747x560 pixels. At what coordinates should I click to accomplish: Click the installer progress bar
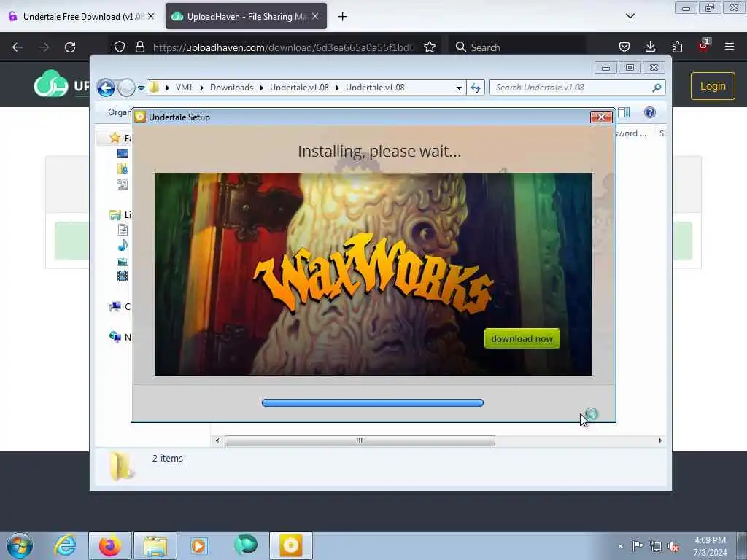[373, 402]
